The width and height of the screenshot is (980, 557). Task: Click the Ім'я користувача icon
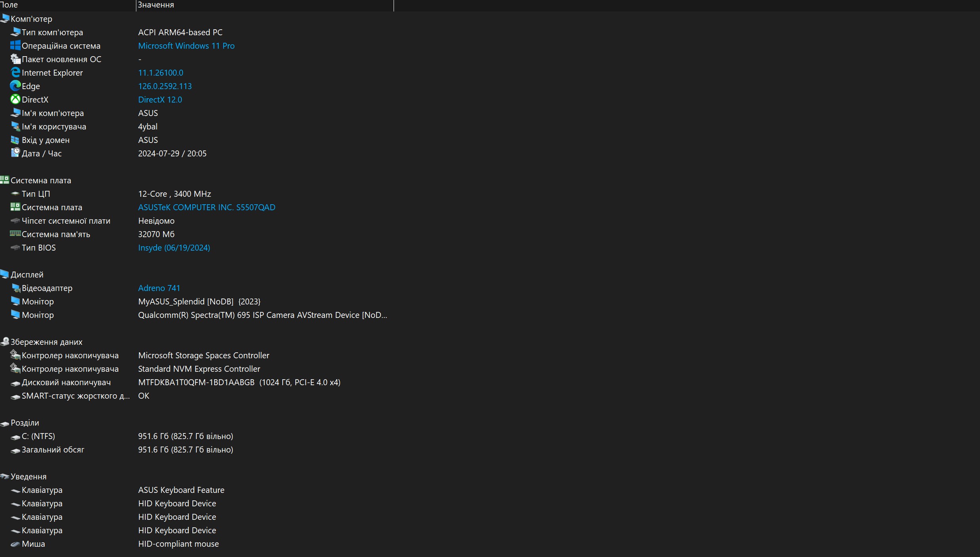point(15,126)
